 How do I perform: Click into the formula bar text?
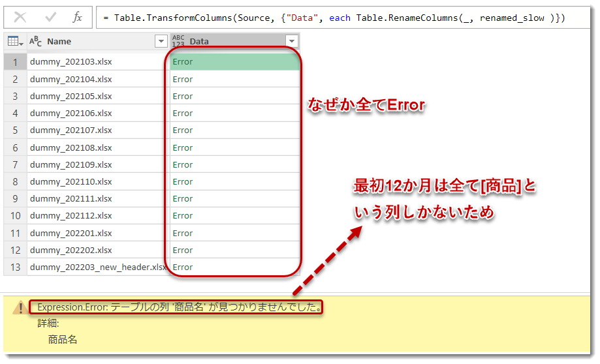[x=334, y=18]
